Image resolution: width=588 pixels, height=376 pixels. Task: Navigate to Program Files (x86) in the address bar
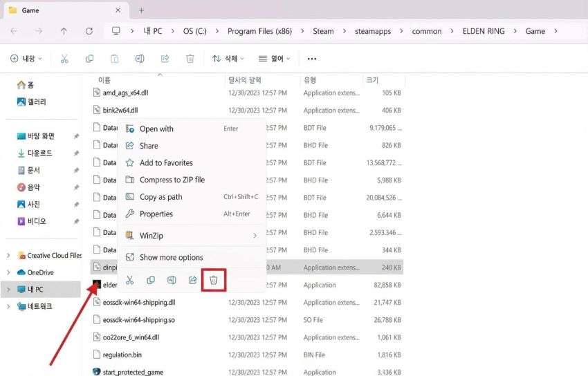point(259,31)
